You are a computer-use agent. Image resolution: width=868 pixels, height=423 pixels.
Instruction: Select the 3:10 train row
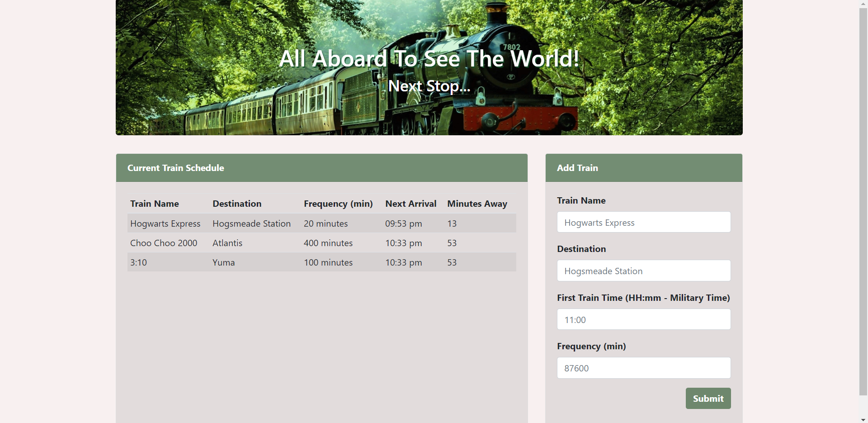coord(321,262)
